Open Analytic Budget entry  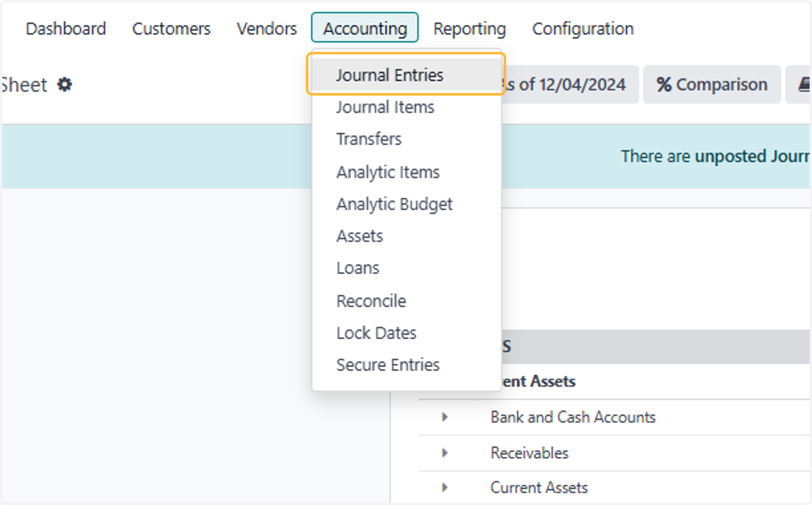[406, 204]
